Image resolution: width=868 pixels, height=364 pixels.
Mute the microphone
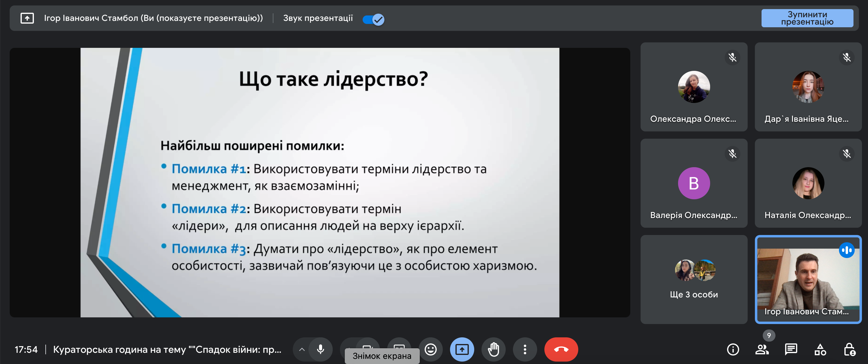click(321, 349)
